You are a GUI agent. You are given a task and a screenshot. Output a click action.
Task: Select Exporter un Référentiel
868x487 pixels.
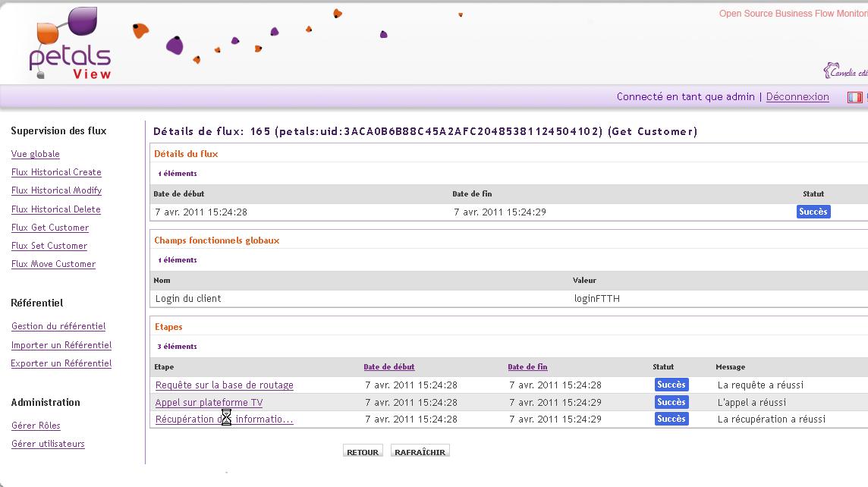[x=61, y=363]
